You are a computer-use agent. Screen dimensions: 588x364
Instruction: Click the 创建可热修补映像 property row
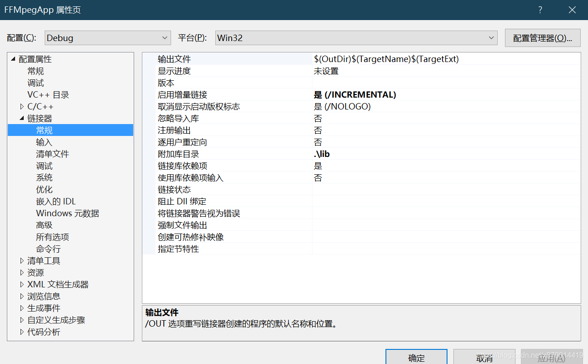pyautogui.click(x=361, y=237)
